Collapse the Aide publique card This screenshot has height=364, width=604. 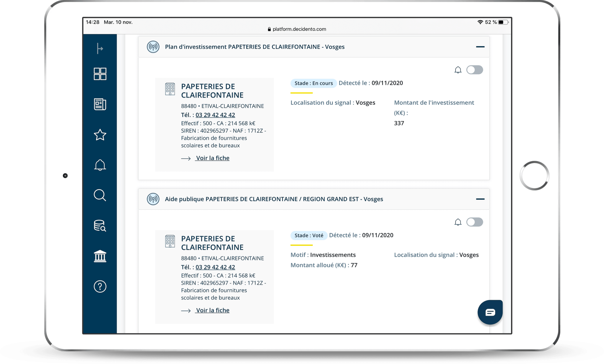[x=480, y=199]
